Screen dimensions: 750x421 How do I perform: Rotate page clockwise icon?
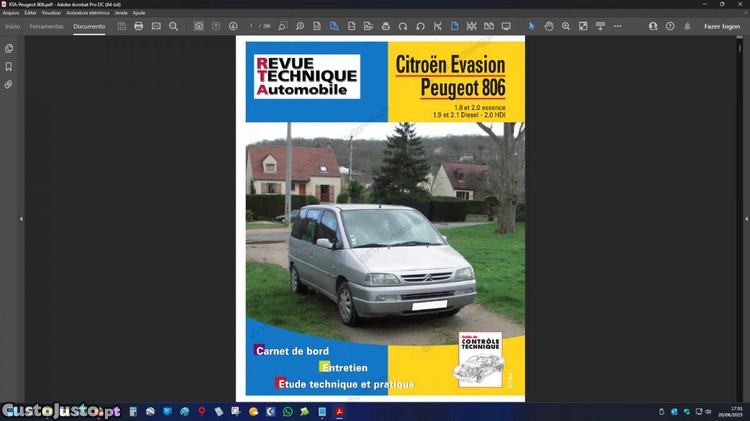[x=403, y=26]
